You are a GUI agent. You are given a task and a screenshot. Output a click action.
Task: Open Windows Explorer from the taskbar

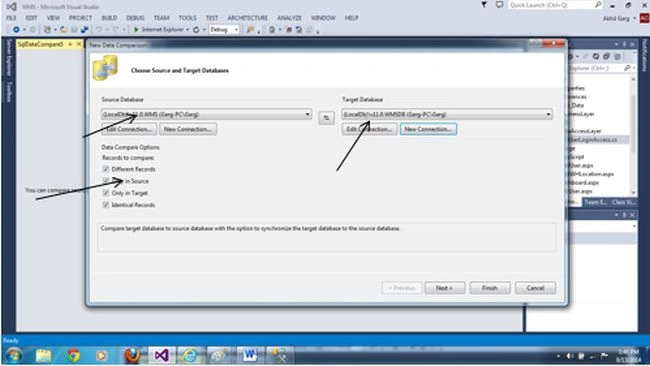[44, 356]
